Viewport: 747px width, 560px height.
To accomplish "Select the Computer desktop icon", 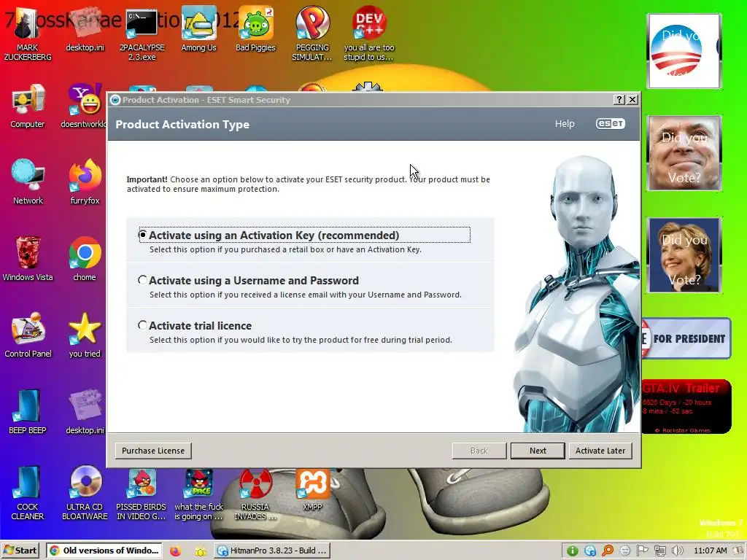I will pos(28,106).
